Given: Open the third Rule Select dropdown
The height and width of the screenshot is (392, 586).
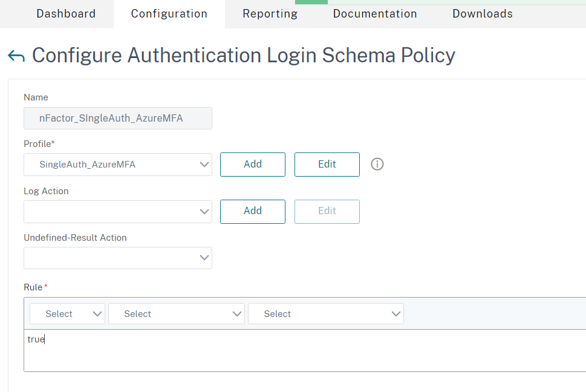Looking at the screenshot, I should point(326,314).
